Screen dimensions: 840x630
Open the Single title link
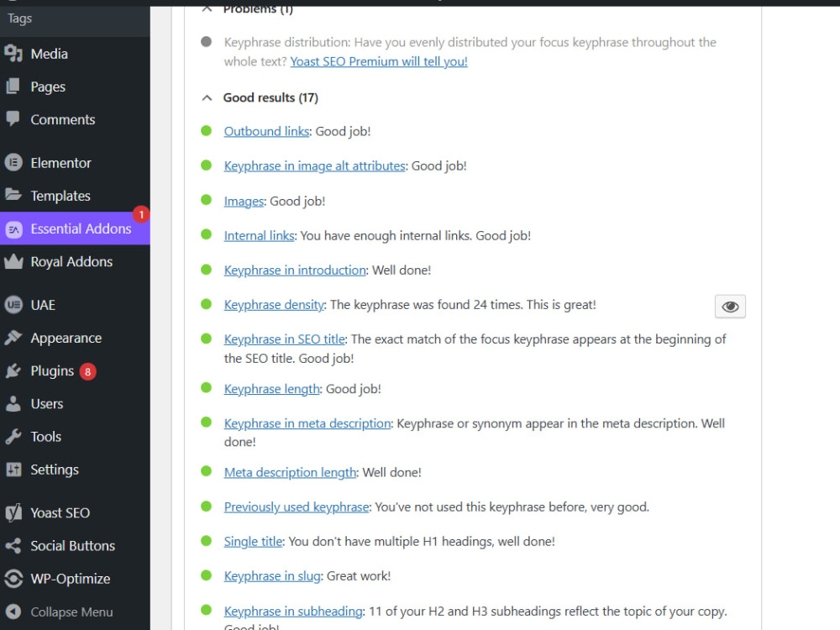(253, 542)
